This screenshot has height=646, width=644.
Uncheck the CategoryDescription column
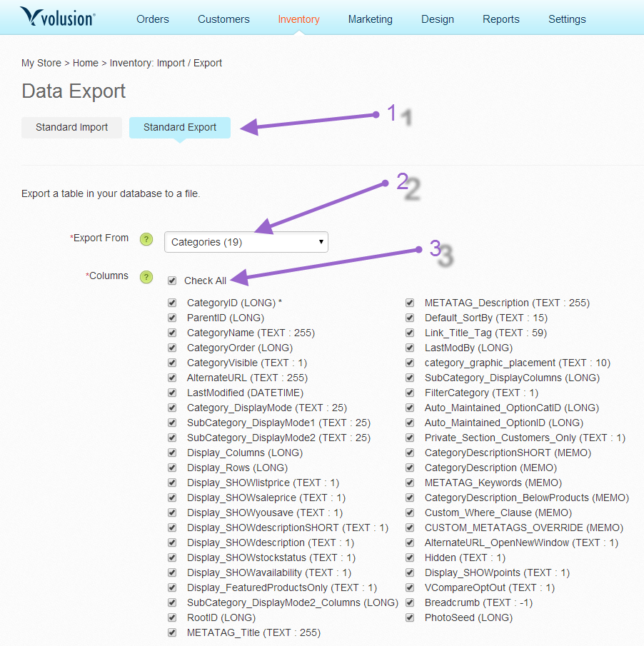tap(410, 468)
